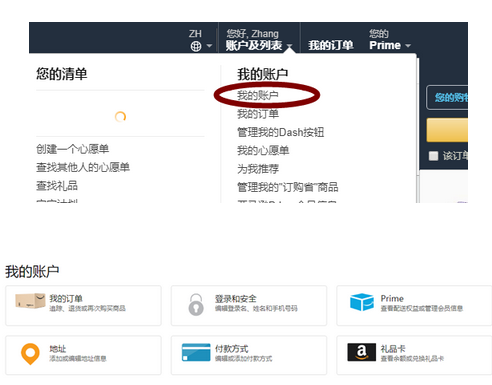Open the ZH language dropdown arrow
Viewport: 492px width, 385px height.
point(209,46)
